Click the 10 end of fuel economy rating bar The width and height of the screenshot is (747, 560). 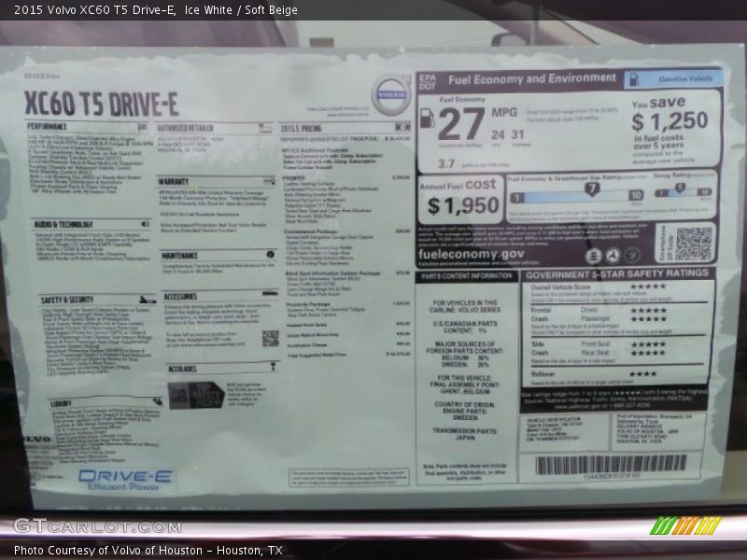coord(636,195)
